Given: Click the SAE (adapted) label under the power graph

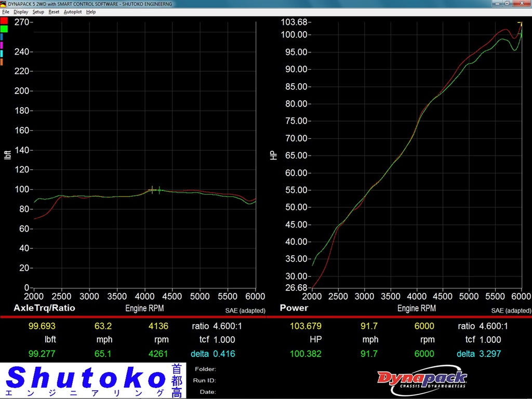Looking at the screenshot, I should tap(511, 311).
